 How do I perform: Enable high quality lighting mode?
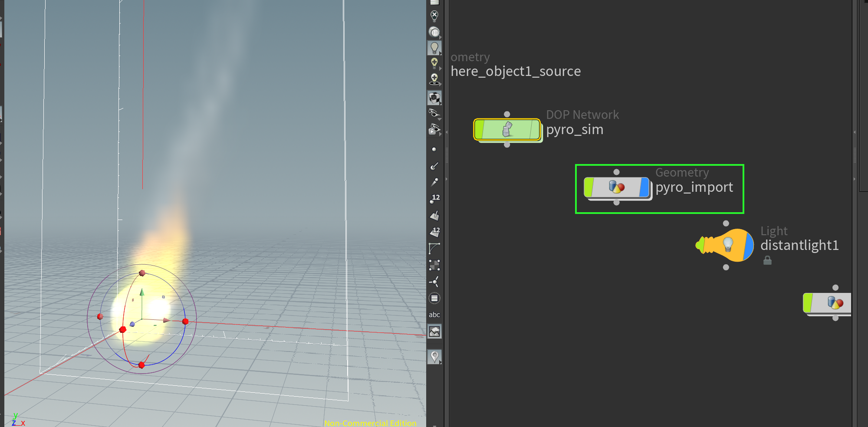coord(434,62)
